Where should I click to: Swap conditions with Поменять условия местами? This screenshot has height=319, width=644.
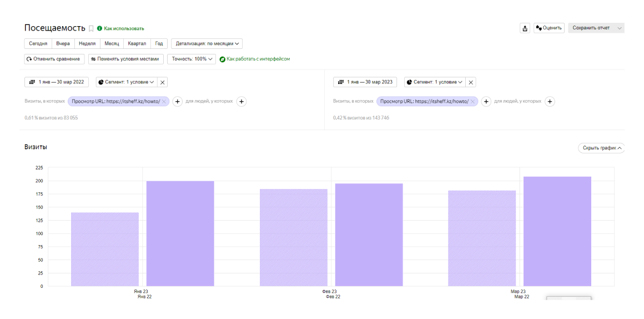coord(126,59)
